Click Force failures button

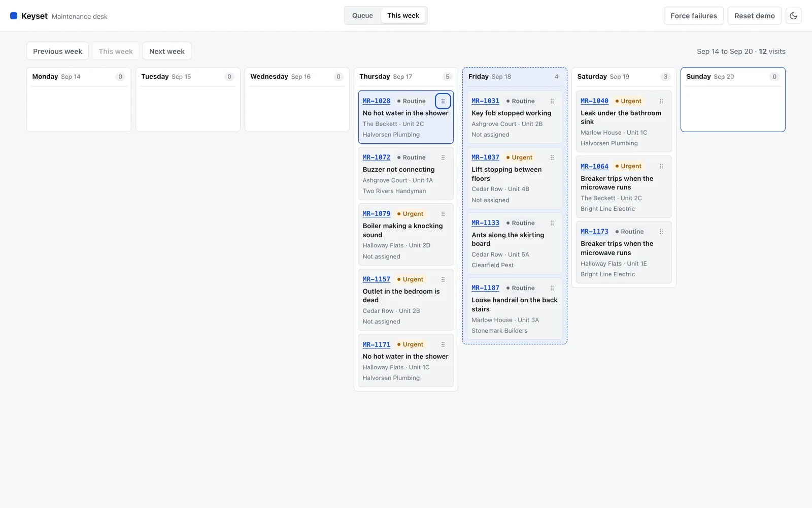(x=694, y=16)
